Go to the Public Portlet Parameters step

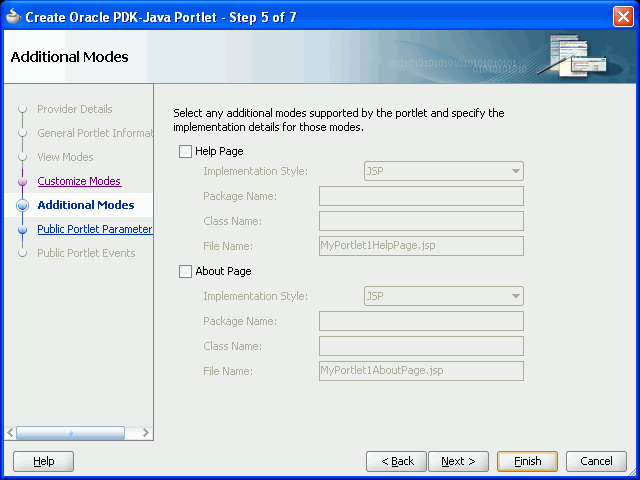pos(95,229)
